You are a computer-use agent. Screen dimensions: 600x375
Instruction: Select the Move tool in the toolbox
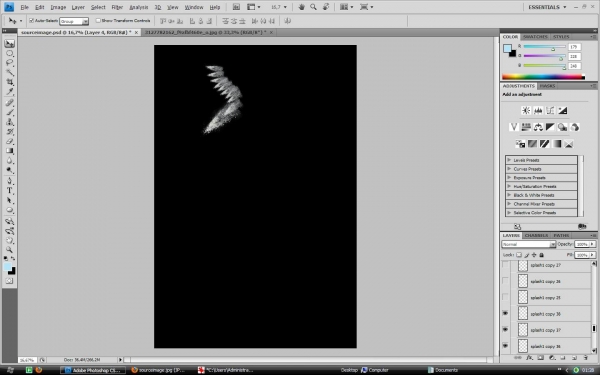pos(10,43)
